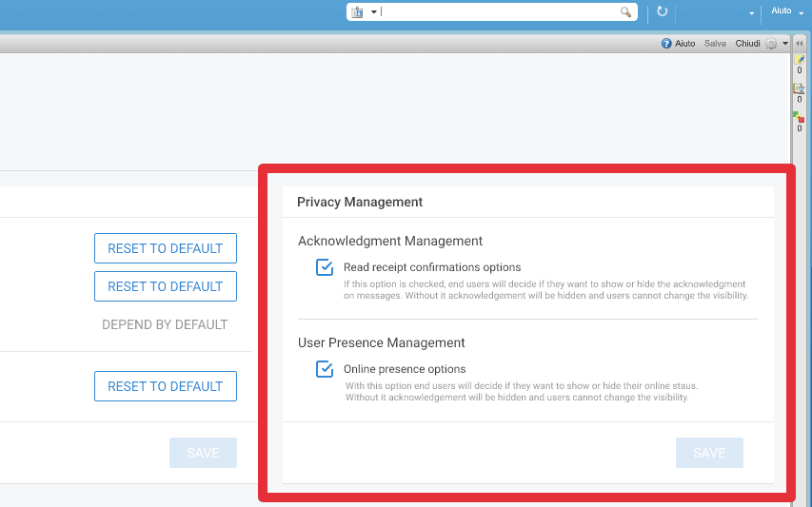
Task: Click Salva in the toolbar
Action: coord(715,44)
